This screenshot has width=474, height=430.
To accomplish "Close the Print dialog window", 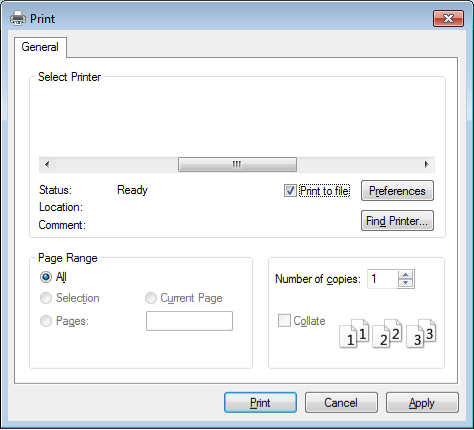I will (448, 18).
